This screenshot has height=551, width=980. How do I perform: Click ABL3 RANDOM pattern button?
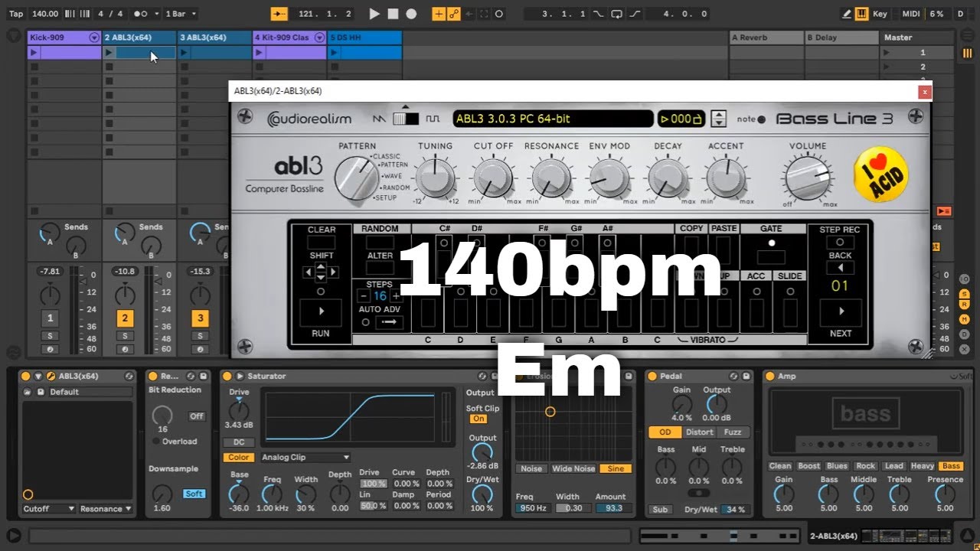(x=380, y=243)
